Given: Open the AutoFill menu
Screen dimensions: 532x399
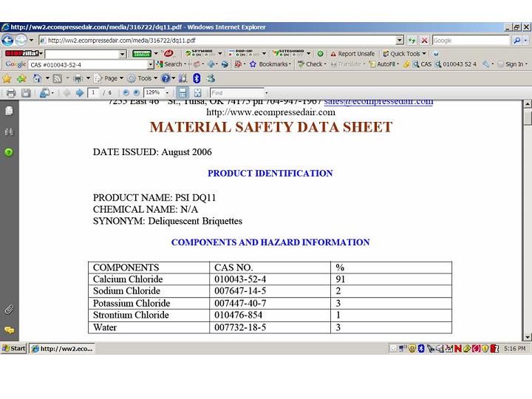Looking at the screenshot, I should tap(384, 64).
